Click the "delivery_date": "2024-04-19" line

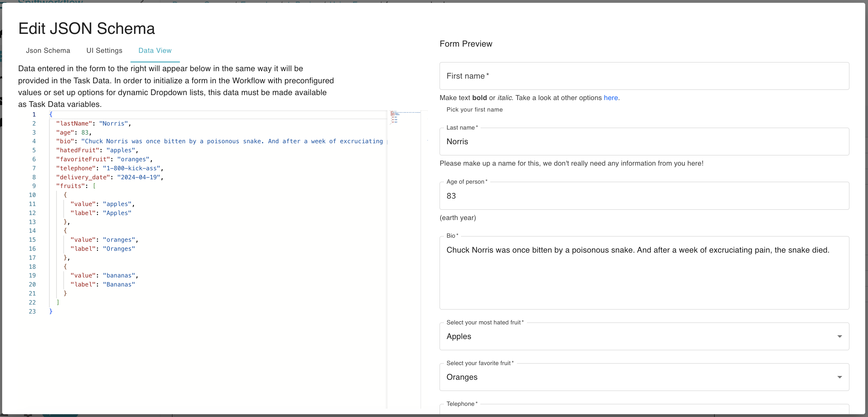[x=110, y=177]
